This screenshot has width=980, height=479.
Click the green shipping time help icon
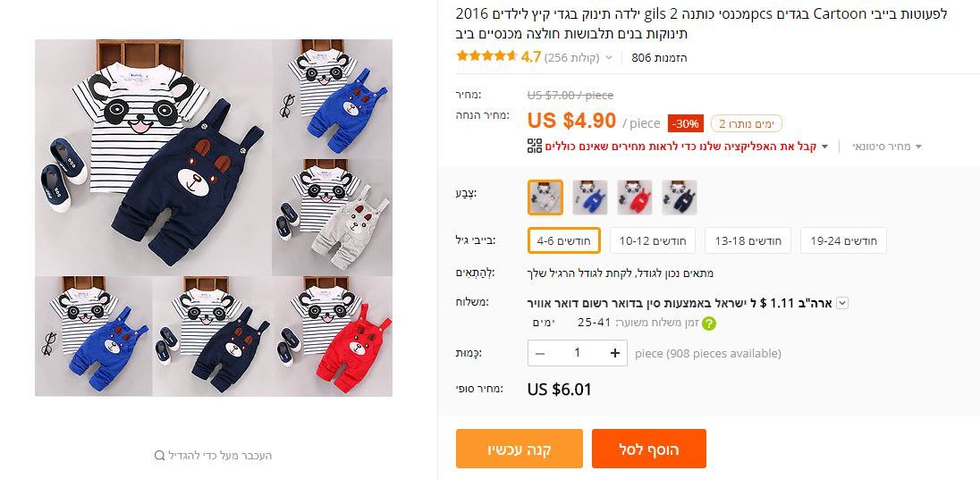click(x=708, y=324)
